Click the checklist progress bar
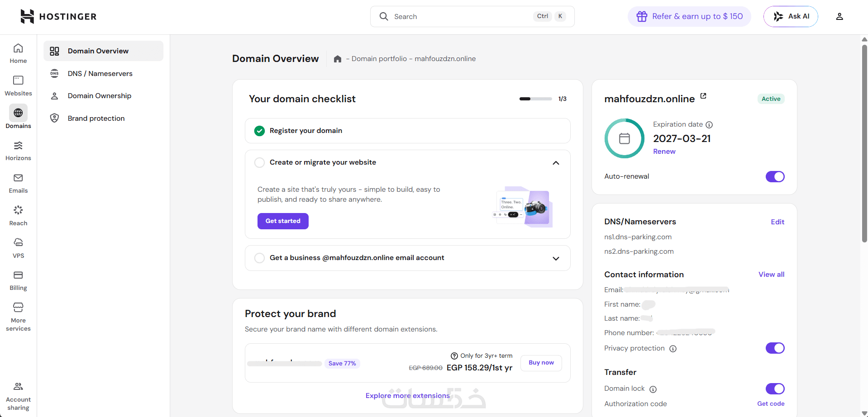Screen dimensions: 868x417 (535, 99)
